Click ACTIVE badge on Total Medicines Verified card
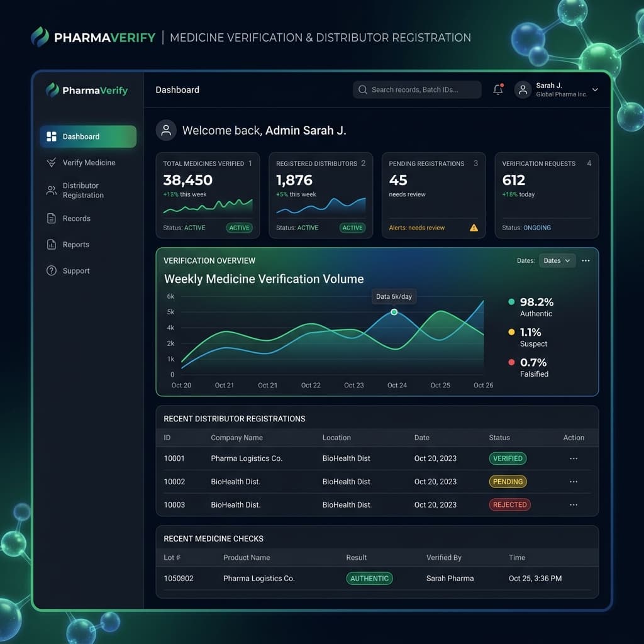 pyautogui.click(x=239, y=228)
